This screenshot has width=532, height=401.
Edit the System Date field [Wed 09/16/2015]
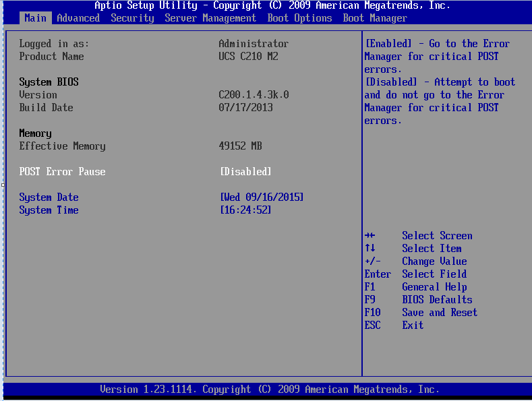[x=262, y=197]
